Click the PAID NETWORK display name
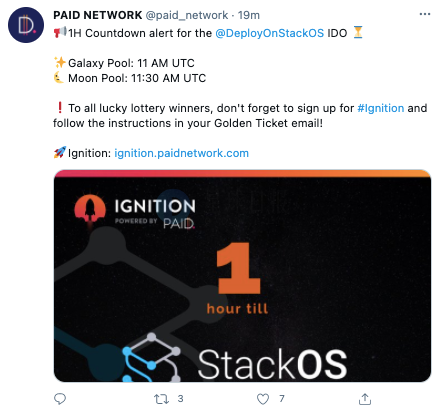 [x=98, y=15]
